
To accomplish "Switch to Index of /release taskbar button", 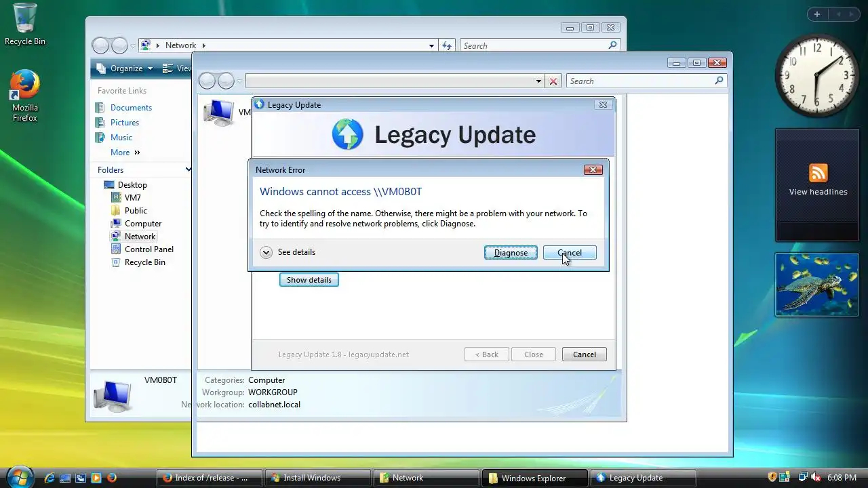I will (208, 478).
